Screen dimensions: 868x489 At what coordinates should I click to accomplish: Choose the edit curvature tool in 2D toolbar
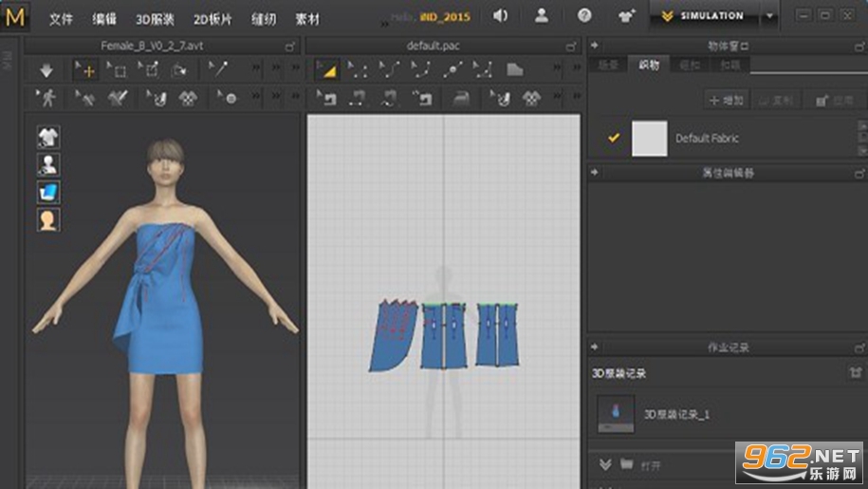pyautogui.click(x=389, y=69)
